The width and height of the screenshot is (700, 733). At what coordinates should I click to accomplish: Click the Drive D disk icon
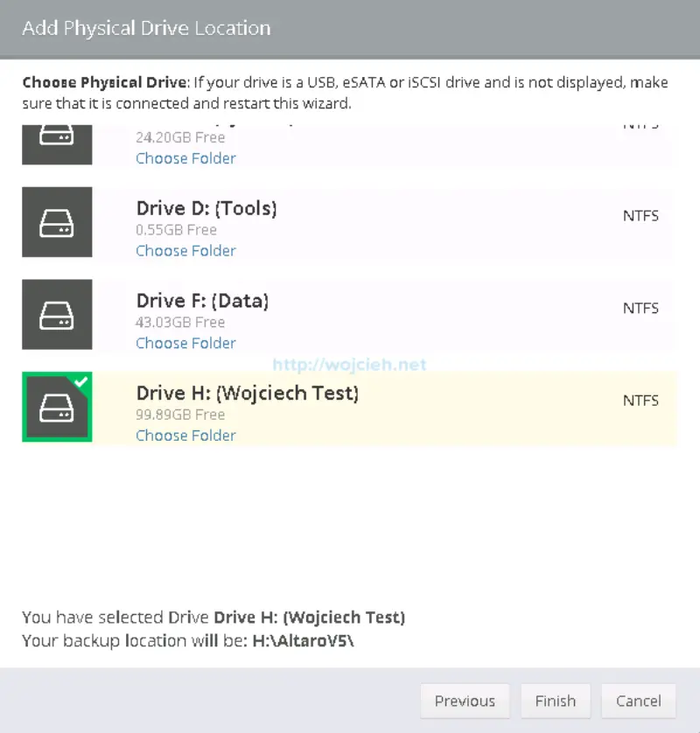point(57,222)
